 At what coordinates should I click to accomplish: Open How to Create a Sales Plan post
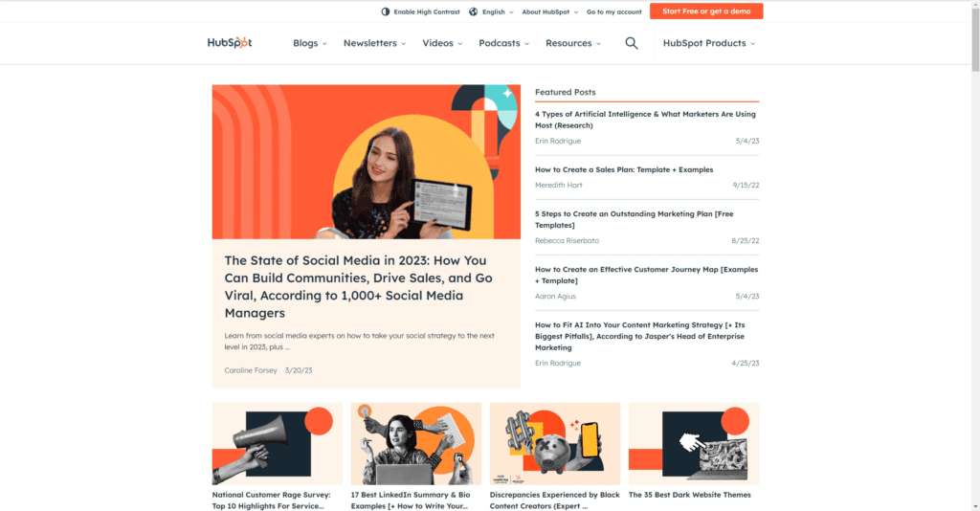tap(624, 170)
